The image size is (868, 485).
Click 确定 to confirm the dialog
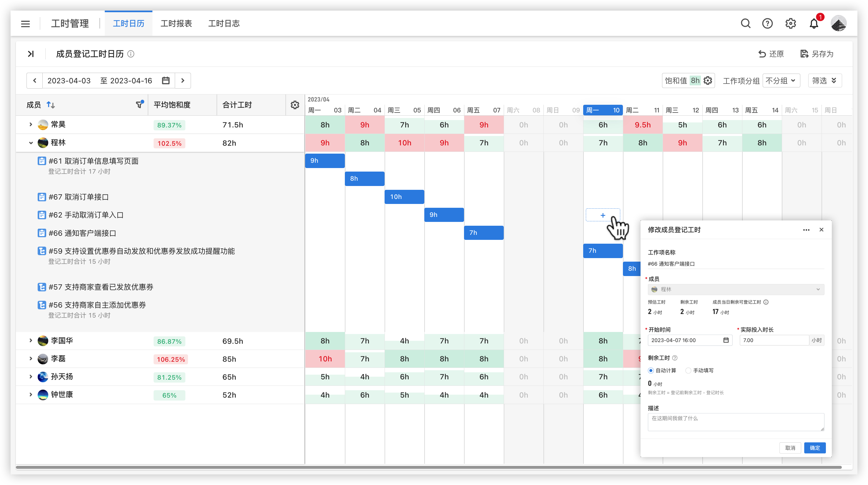pos(814,448)
